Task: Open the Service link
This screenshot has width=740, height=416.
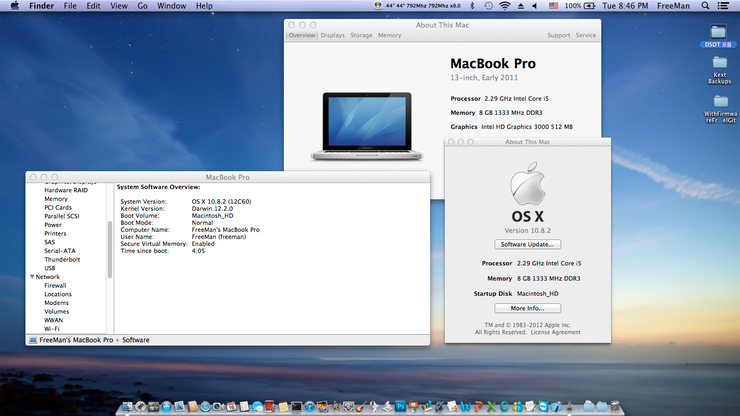Action: 586,35
